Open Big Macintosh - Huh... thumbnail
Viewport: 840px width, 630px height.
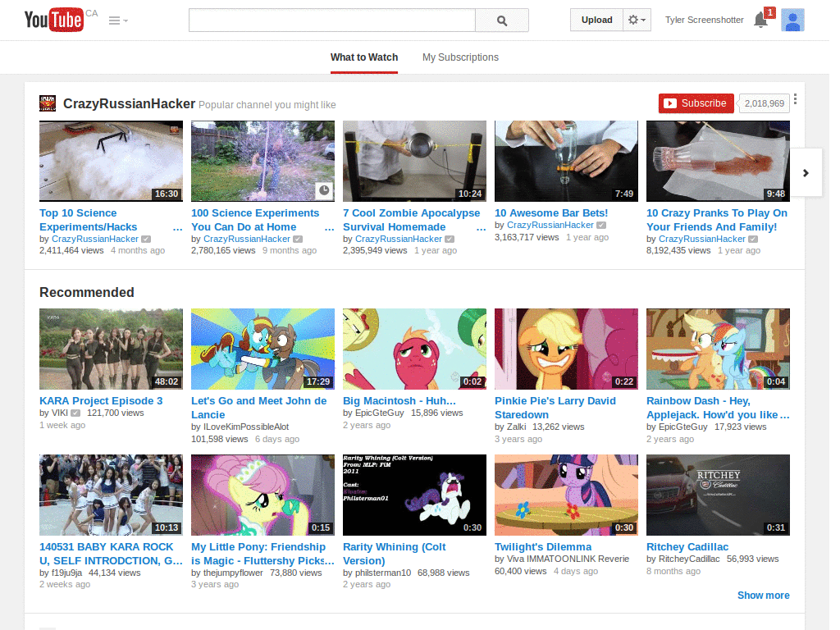point(414,349)
